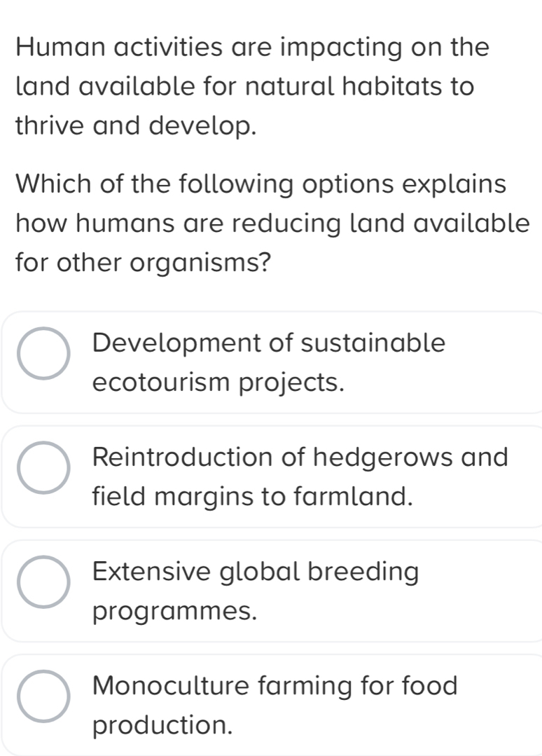Mark the Extensive global breeding programmes radio circle

43,582
